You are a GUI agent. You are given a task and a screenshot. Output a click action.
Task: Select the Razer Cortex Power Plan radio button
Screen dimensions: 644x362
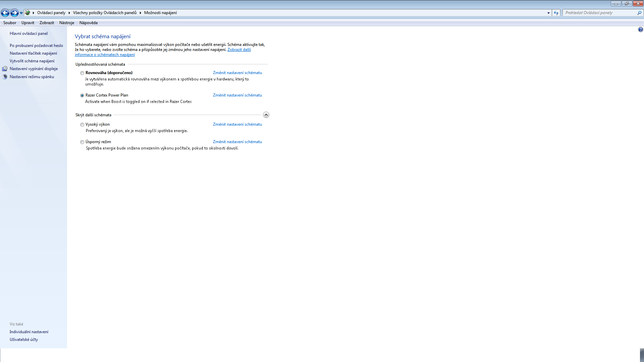click(x=82, y=96)
